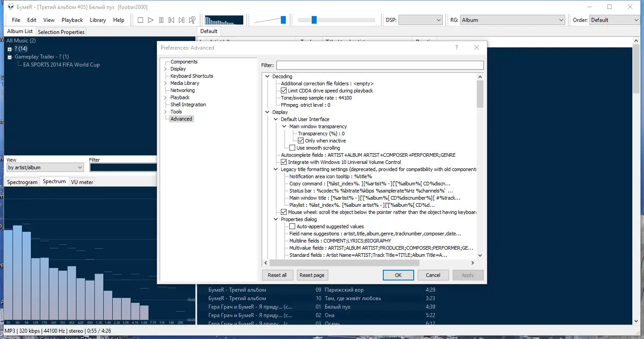Collapse the Display section in the advanced settings list
Image resolution: width=644 pixels, height=339 pixels.
pos(267,112)
